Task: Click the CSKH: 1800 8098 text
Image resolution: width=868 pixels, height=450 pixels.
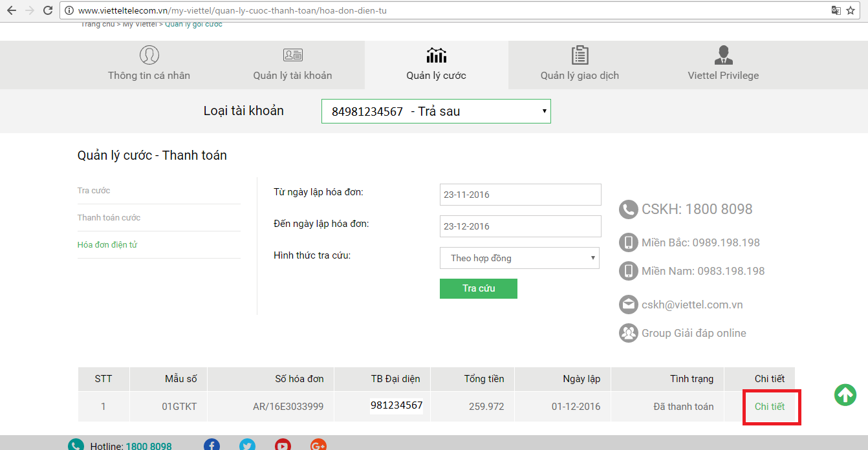Action: (697, 209)
